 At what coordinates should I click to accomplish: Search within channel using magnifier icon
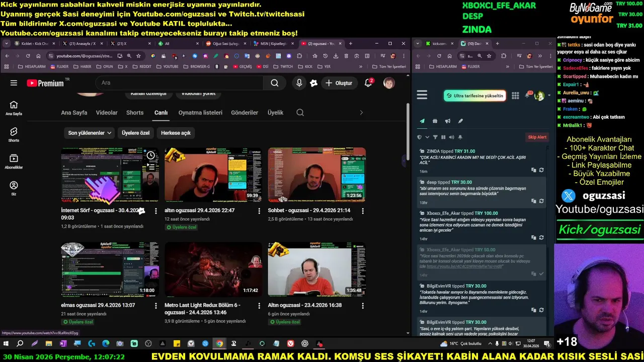coord(300,113)
